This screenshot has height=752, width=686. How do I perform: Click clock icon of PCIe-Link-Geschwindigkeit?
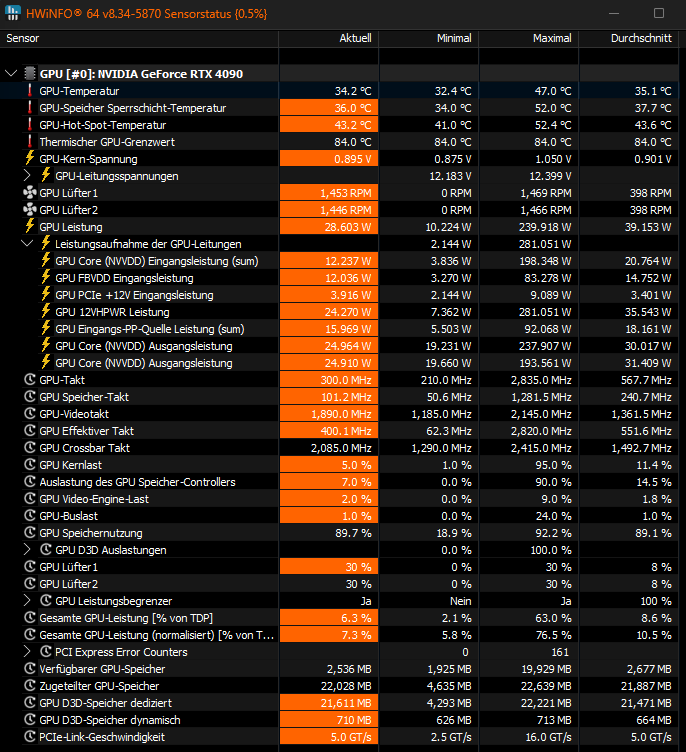pos(30,737)
